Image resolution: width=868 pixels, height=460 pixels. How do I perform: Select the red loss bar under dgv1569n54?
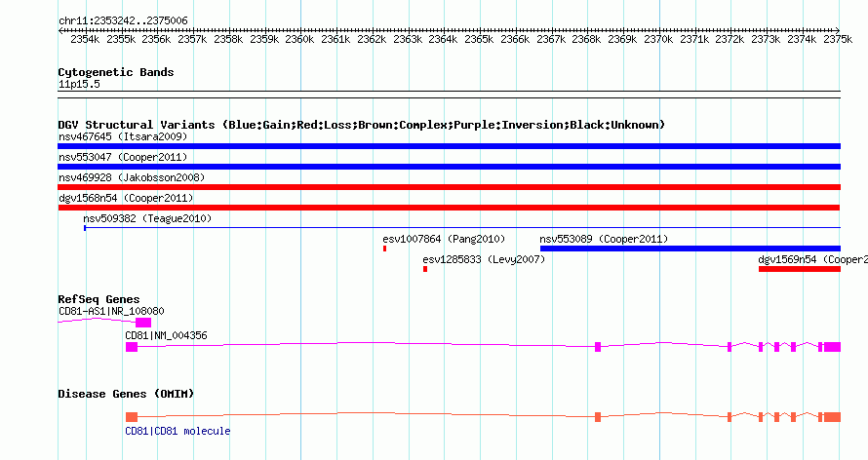click(800, 269)
